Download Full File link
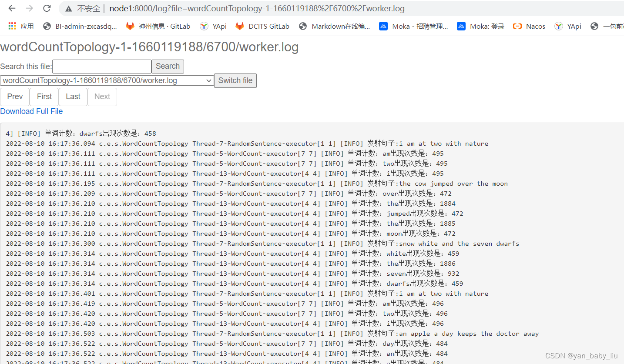 point(31,111)
